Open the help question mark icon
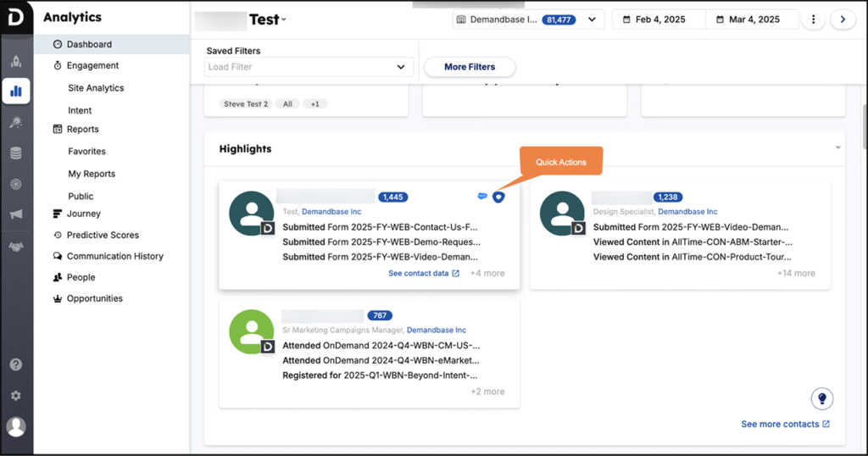This screenshot has width=868, height=456. (x=16, y=364)
